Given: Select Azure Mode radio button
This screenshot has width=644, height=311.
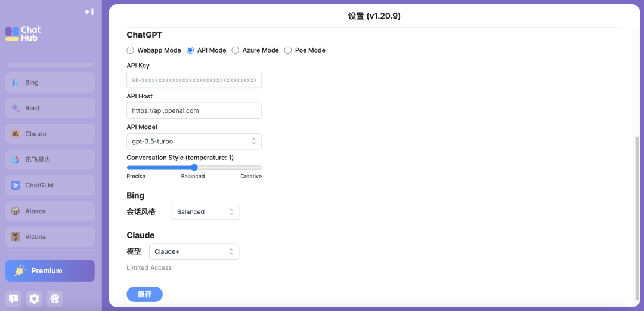Looking at the screenshot, I should point(236,50).
